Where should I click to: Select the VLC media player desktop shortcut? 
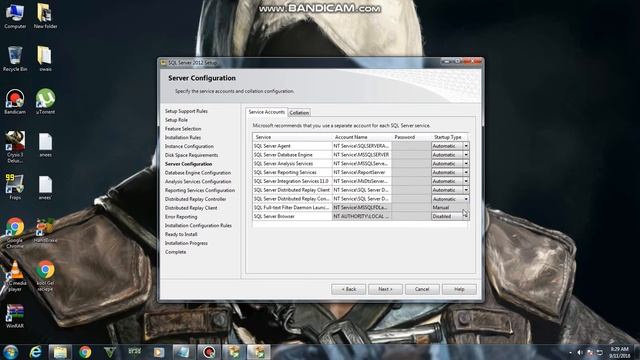(15, 276)
